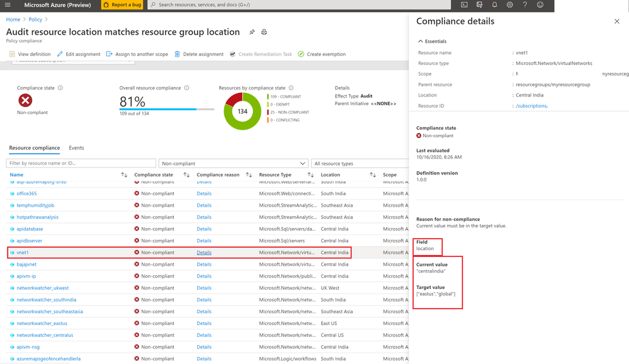Open networkwatcher_southeastasia resource

(x=50, y=312)
